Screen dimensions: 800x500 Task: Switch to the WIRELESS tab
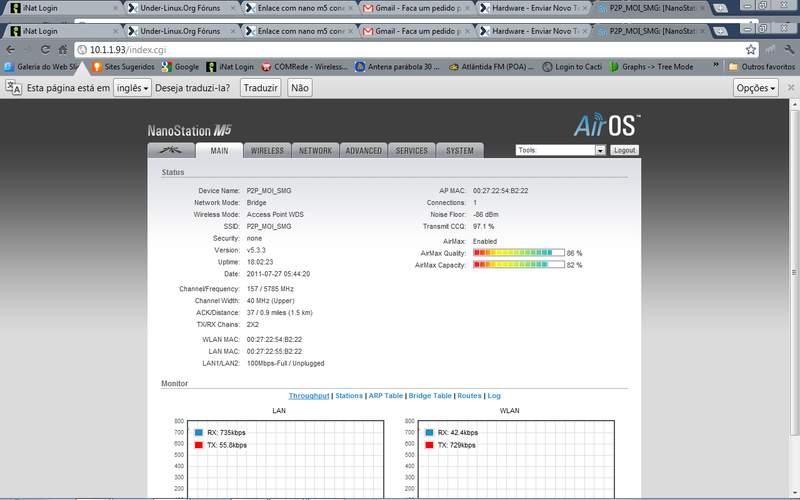tap(267, 151)
